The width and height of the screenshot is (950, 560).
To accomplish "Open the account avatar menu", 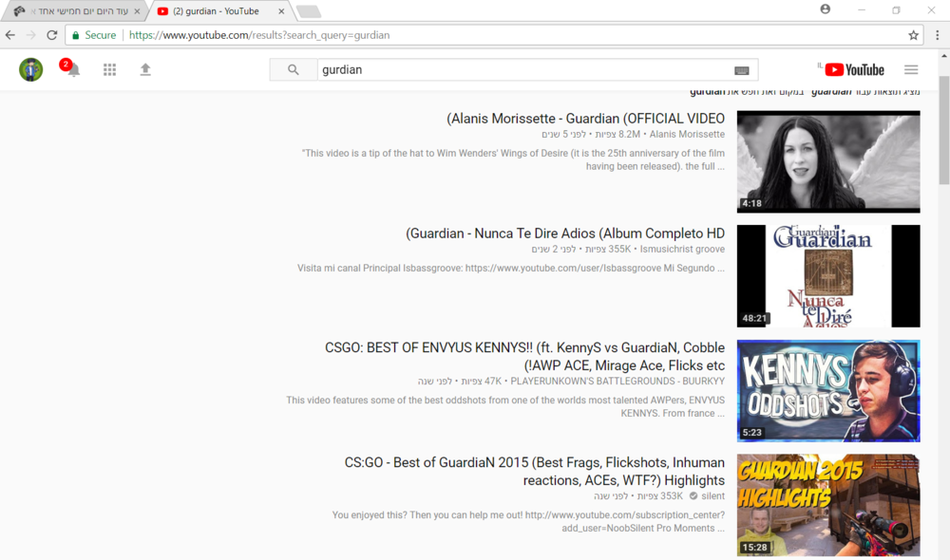I will 31,69.
